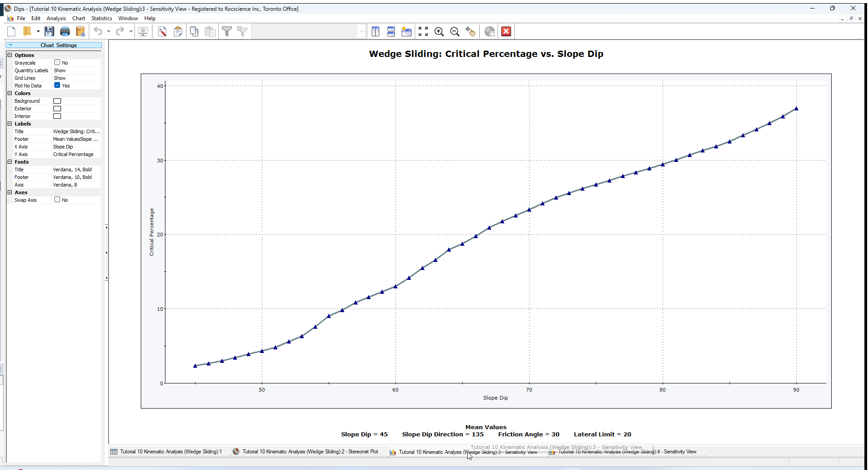868x470 pixels.
Task: Apply a data filter with the Filter icon
Action: click(x=227, y=31)
